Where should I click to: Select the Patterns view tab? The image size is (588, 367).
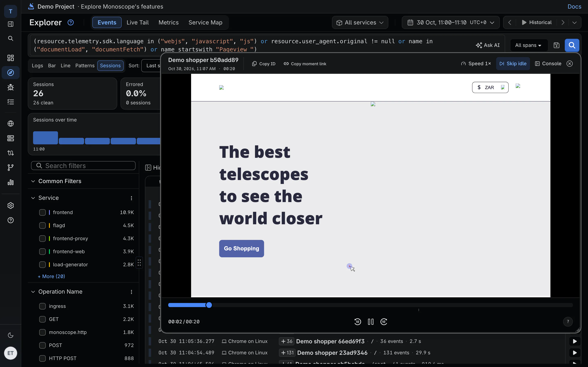[85, 65]
